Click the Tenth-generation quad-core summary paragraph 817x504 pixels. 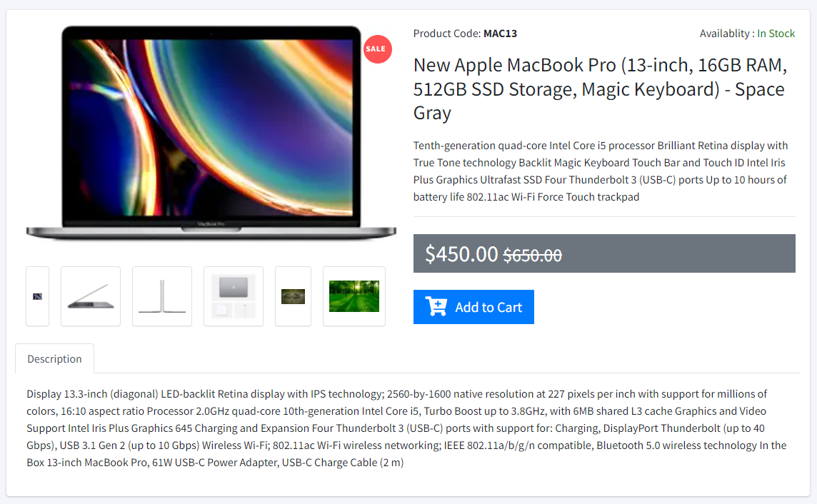[601, 171]
